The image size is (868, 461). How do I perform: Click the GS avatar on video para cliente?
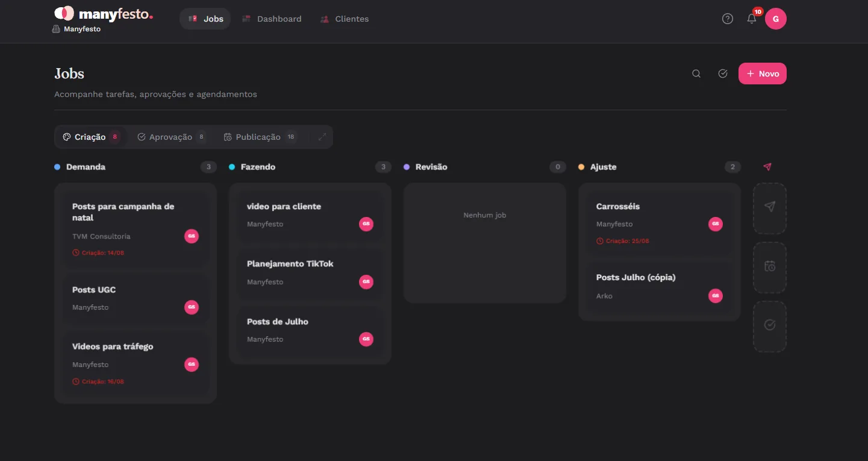[366, 224]
